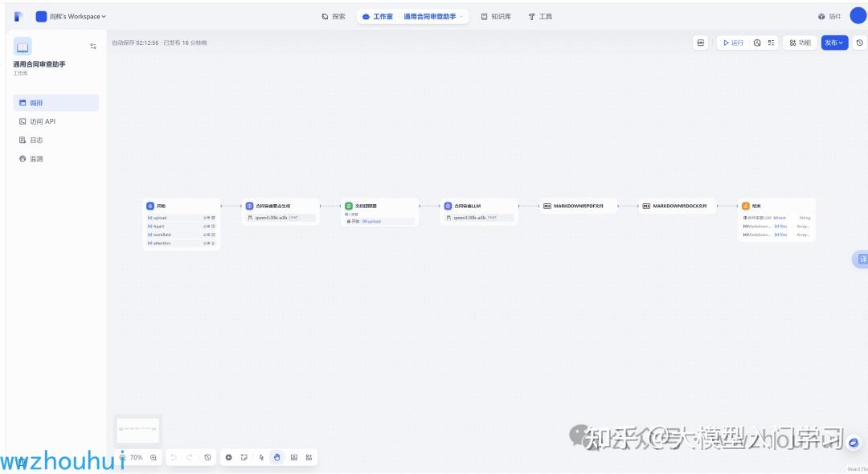868x474 pixels.
Task: Undo the last canvas action
Action: [x=174, y=457]
